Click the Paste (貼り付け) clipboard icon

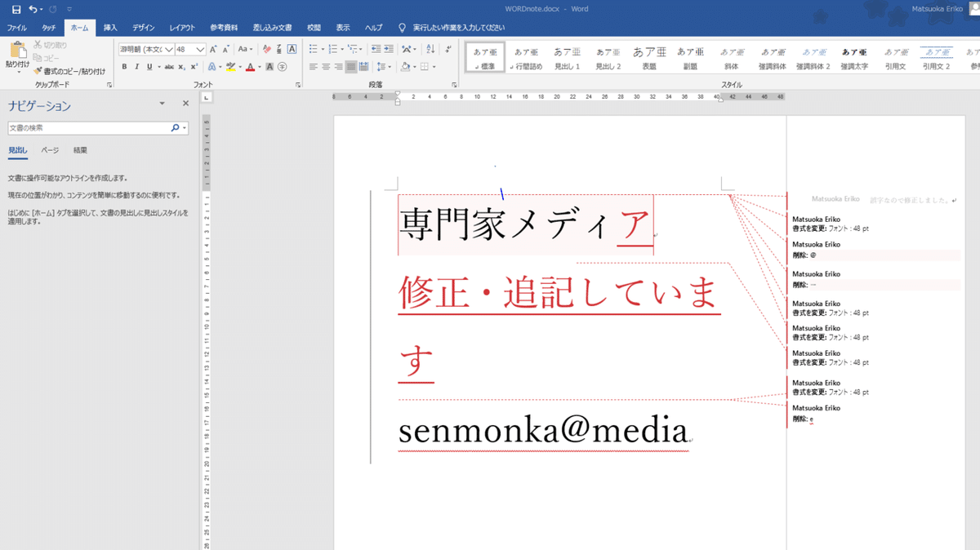pyautogui.click(x=18, y=51)
